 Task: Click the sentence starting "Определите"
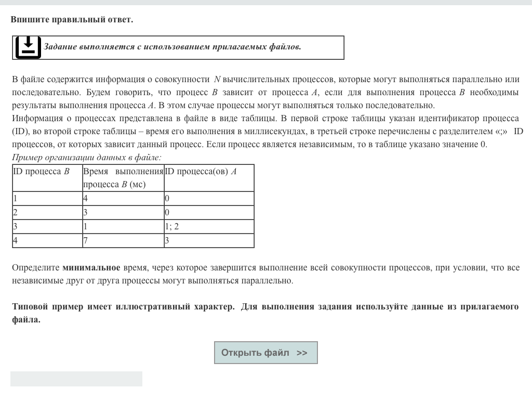click(265, 274)
